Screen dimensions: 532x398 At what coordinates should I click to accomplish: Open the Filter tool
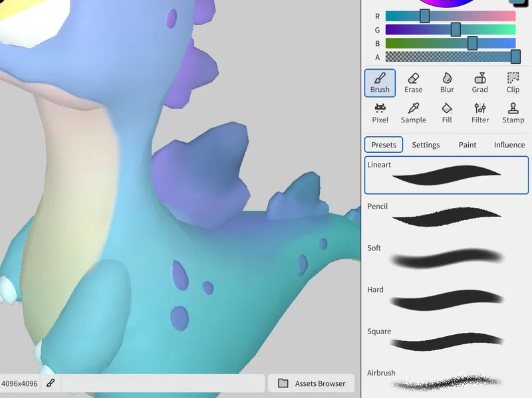click(x=480, y=114)
